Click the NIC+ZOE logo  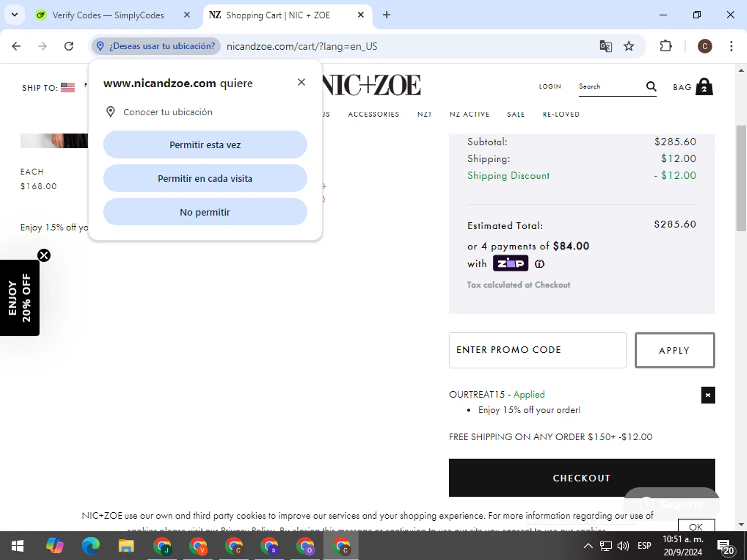click(372, 85)
